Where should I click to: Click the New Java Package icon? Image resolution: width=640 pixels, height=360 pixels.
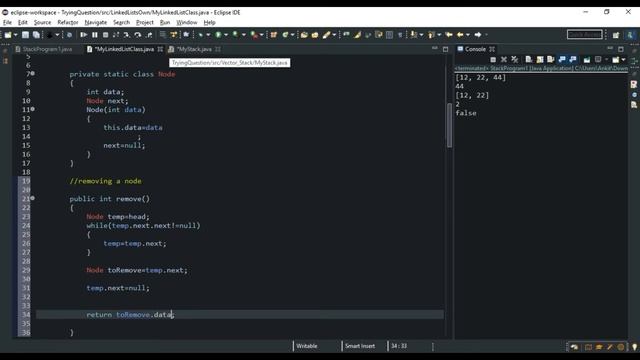(x=274, y=35)
